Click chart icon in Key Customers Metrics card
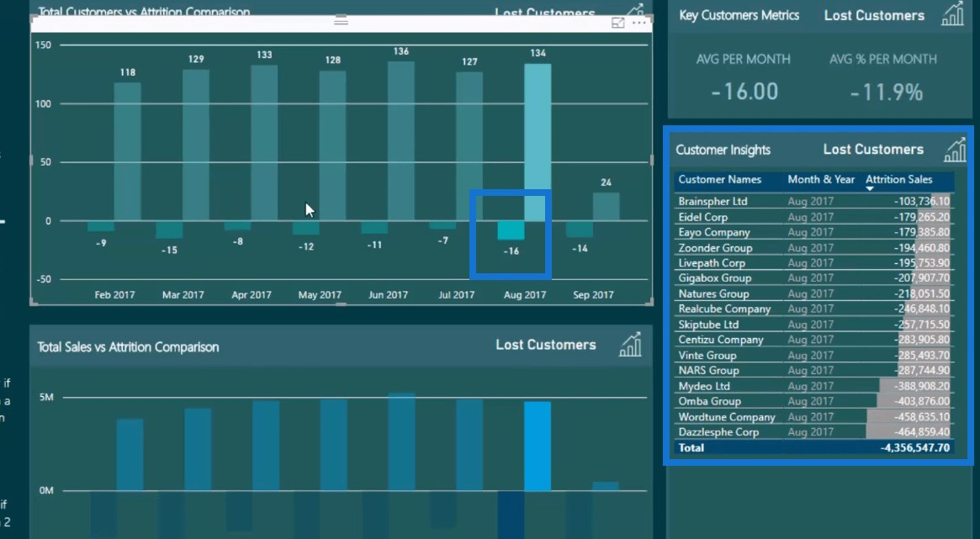This screenshot has height=539, width=980. click(x=952, y=13)
